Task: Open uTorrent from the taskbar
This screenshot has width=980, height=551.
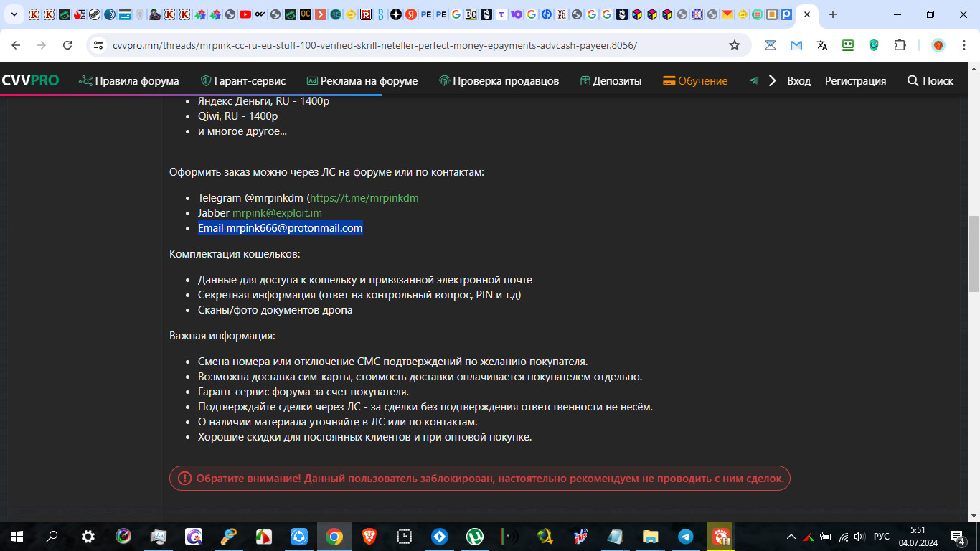Action: 474,537
